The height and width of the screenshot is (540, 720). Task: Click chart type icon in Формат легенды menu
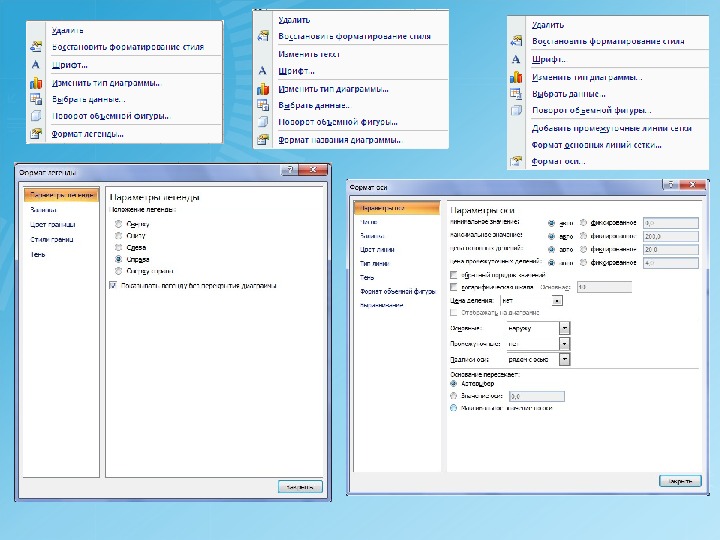coord(36,83)
